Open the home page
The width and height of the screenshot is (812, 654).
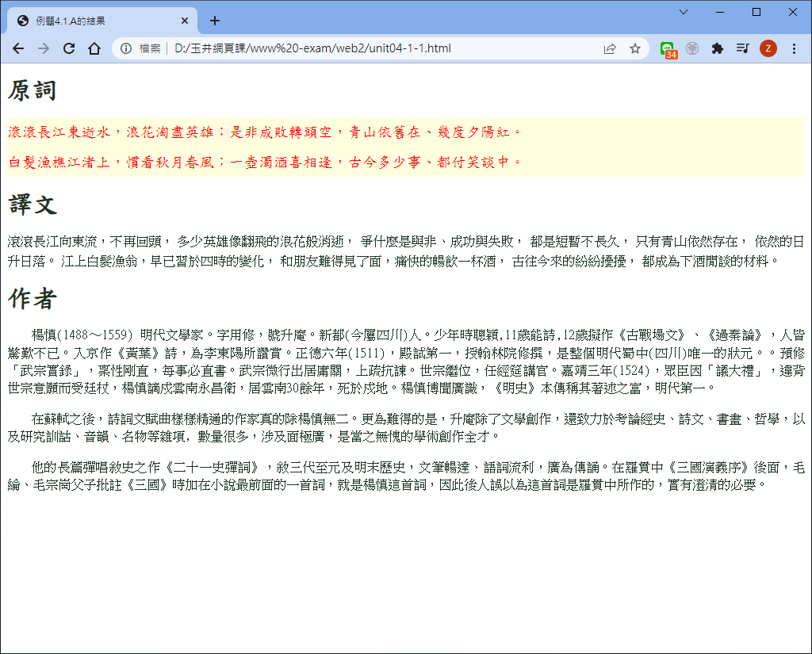[94, 48]
